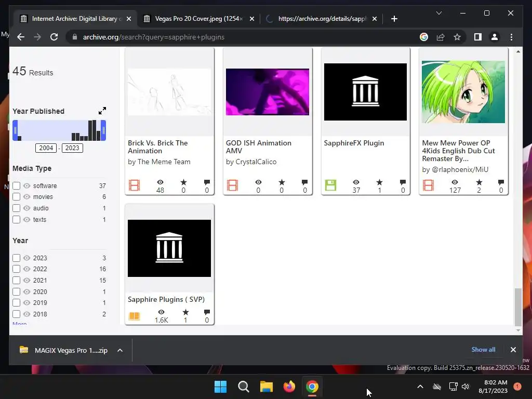Screen dimensions: 532x399
Task: Click the address bar URL
Action: click(x=154, y=37)
